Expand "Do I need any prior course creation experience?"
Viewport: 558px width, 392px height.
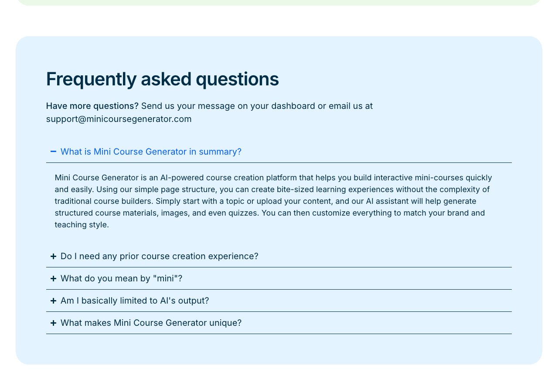tap(279, 256)
